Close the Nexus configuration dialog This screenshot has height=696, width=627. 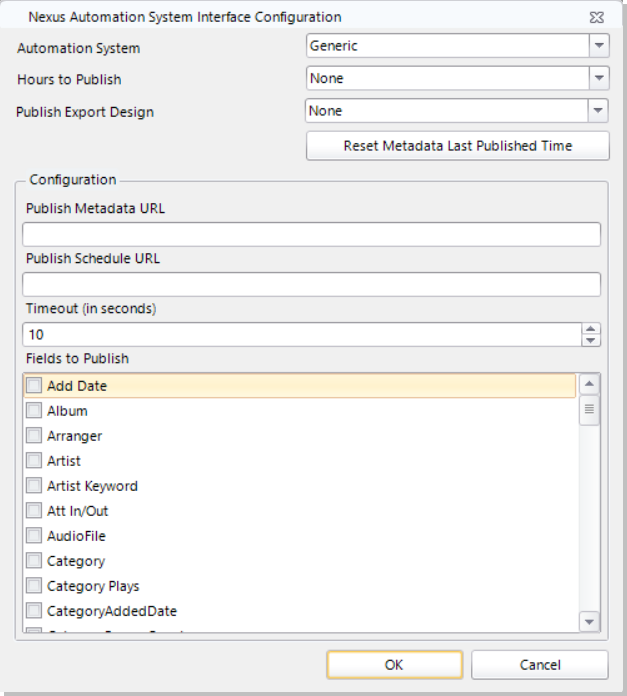596,17
